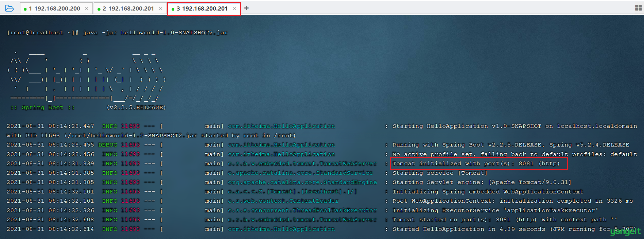Click the o.apache.catalina.core.StandardService logger name
This screenshot has height=239, width=644.
click(300, 173)
